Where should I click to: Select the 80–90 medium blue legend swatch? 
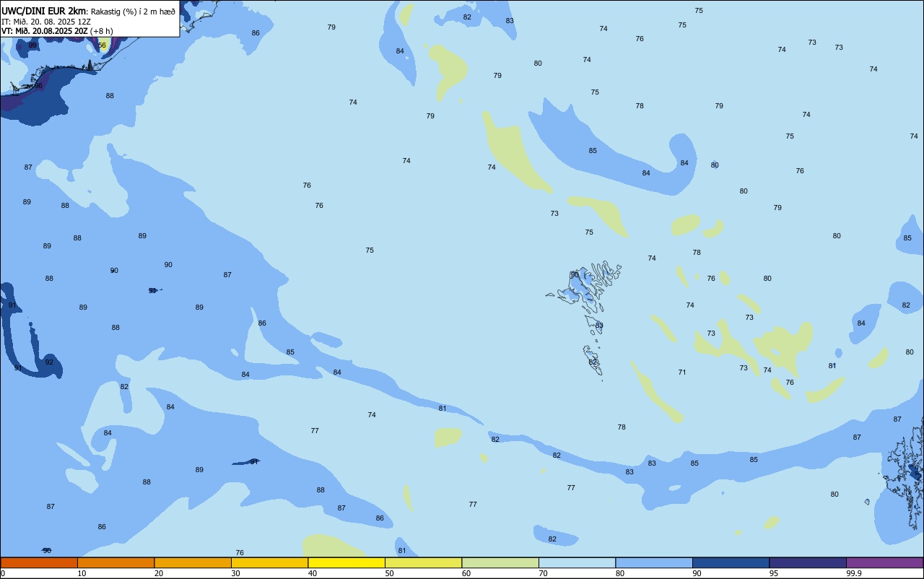tap(654, 562)
